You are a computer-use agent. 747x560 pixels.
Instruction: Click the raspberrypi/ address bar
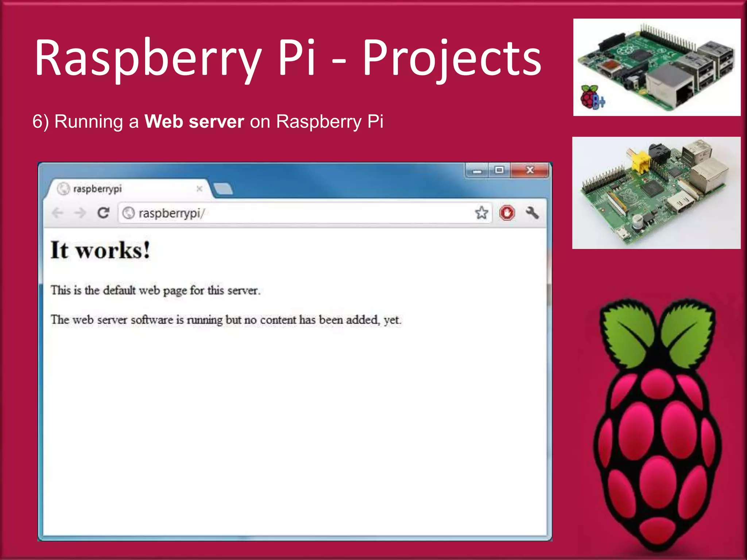point(292,213)
